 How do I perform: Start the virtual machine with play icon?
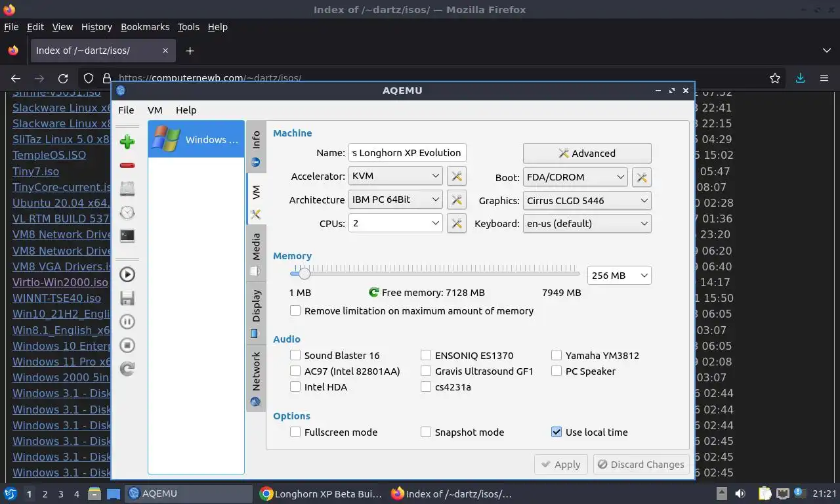tap(127, 275)
